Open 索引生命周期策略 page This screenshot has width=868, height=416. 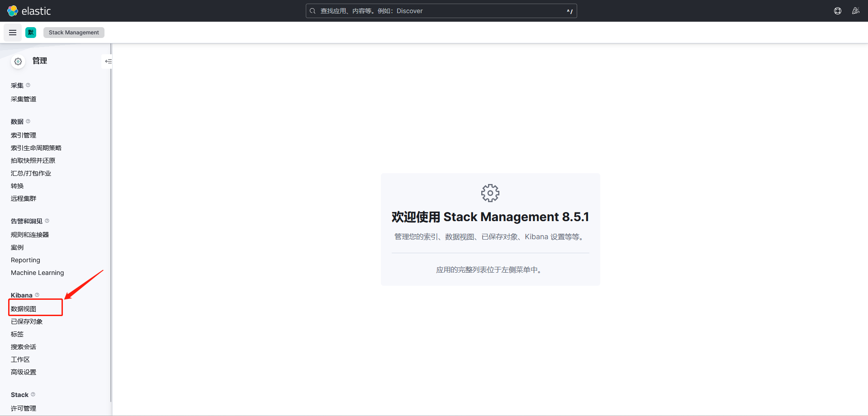pyautogui.click(x=36, y=148)
